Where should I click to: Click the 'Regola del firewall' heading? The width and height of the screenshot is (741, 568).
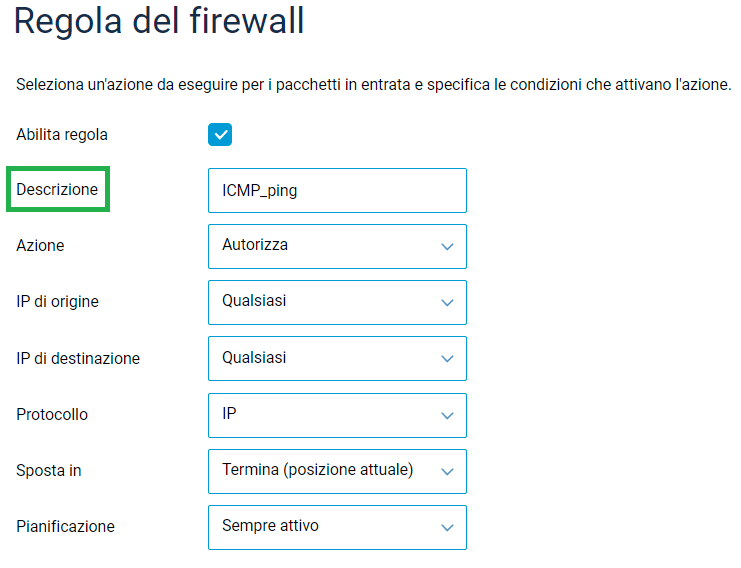[x=159, y=22]
